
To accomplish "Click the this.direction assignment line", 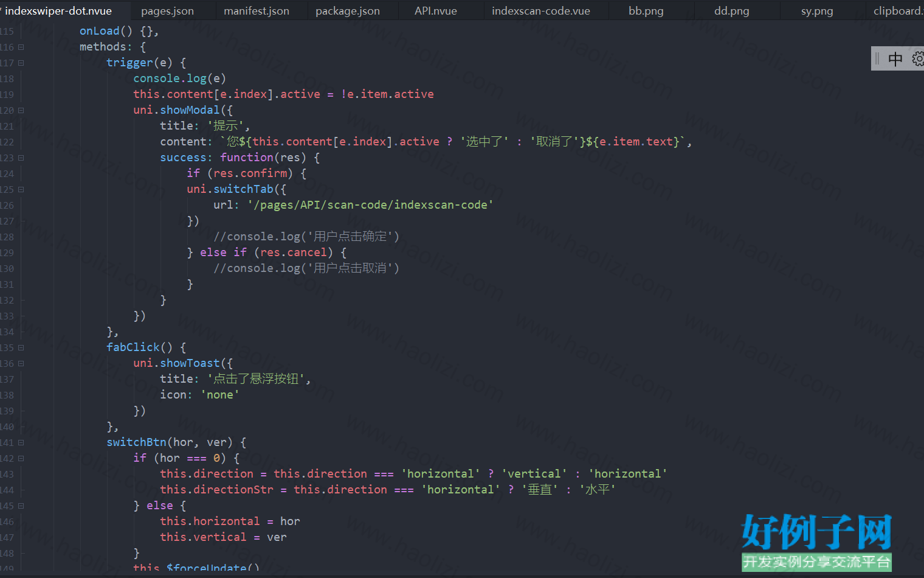I will 413,474.
